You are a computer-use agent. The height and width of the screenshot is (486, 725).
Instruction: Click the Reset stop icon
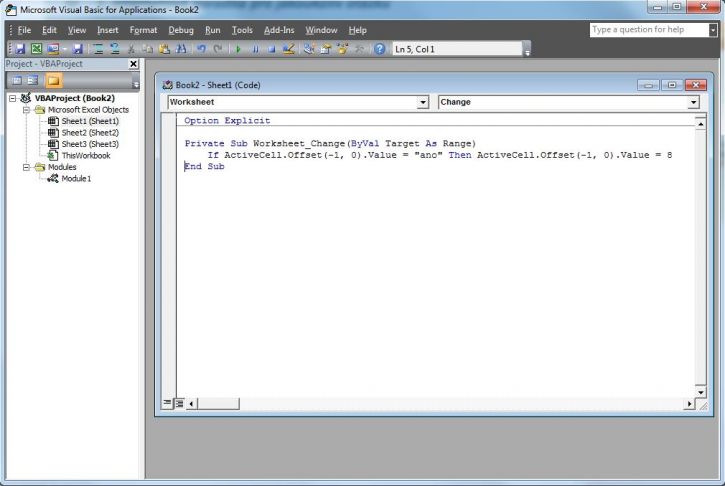coord(272,49)
